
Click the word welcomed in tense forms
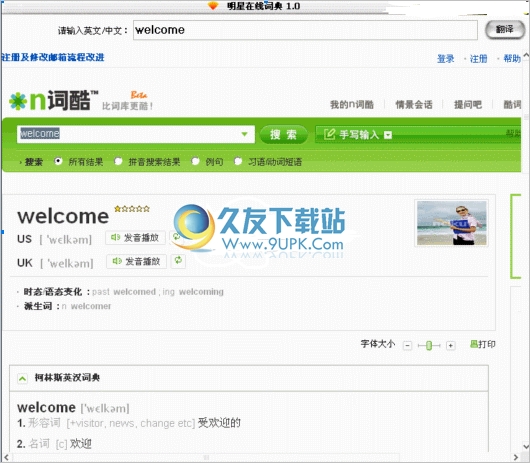pyautogui.click(x=135, y=292)
